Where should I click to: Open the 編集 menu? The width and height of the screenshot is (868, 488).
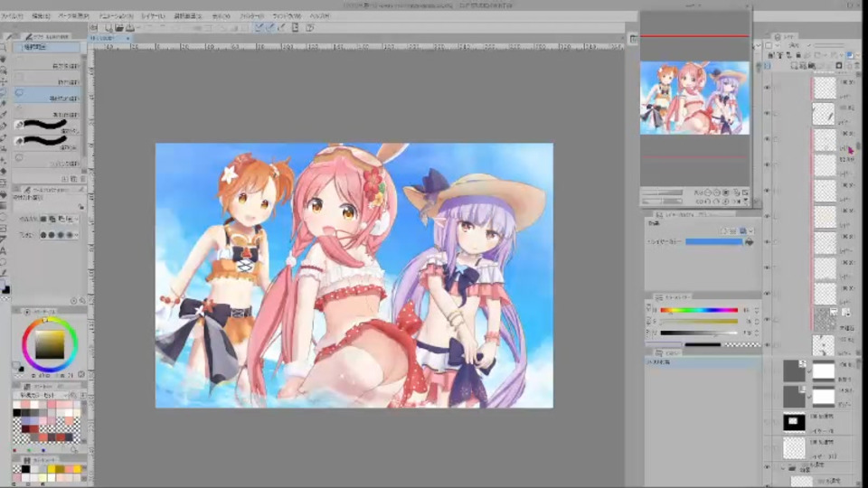click(41, 16)
